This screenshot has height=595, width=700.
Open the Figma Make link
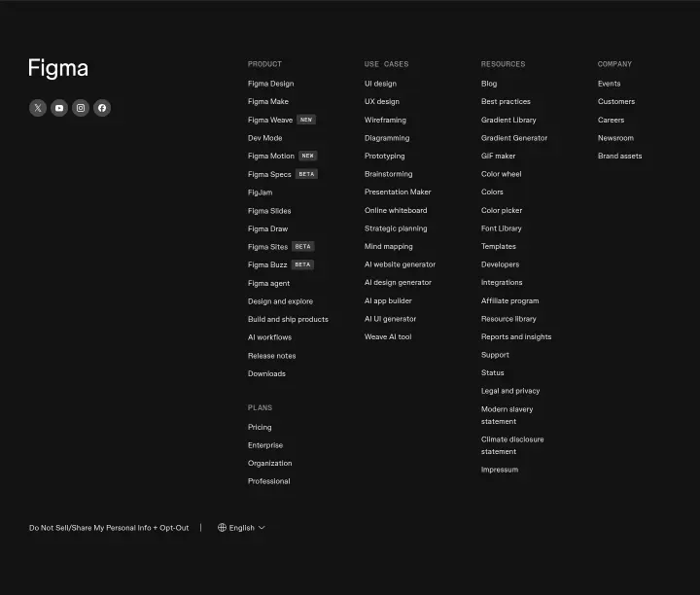point(268,102)
